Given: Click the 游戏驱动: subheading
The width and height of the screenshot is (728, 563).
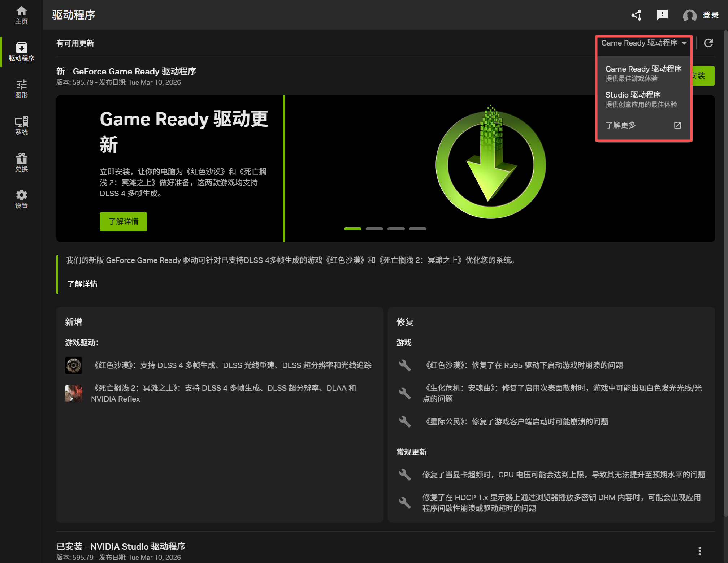Looking at the screenshot, I should click(x=82, y=343).
